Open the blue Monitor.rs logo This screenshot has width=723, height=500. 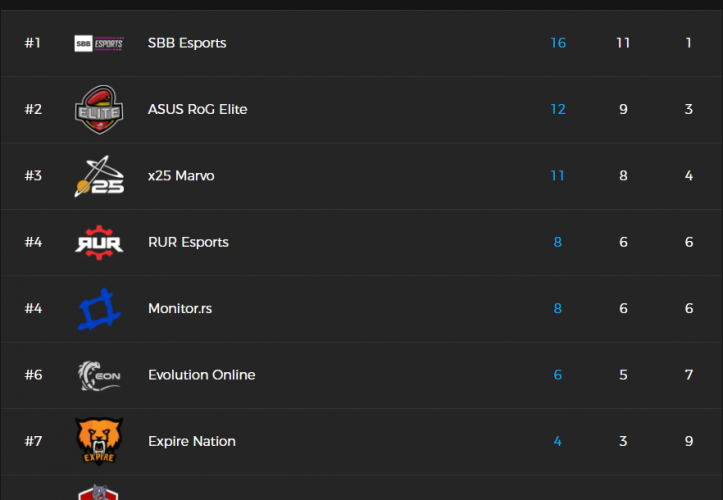click(x=99, y=308)
